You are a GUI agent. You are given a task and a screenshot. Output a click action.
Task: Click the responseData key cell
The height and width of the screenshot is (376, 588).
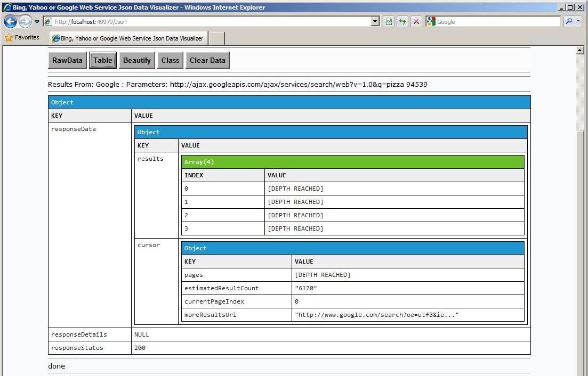pos(90,225)
